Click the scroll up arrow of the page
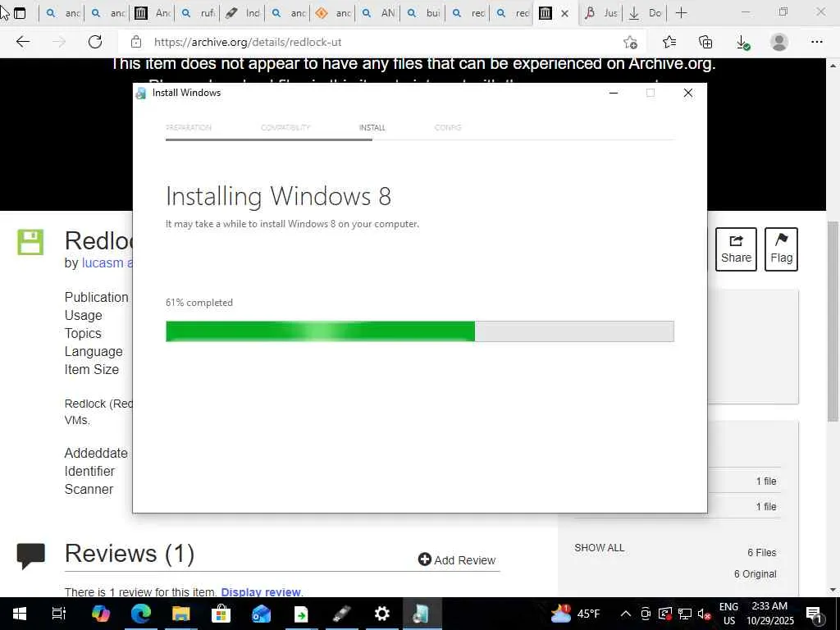 pos(833,66)
